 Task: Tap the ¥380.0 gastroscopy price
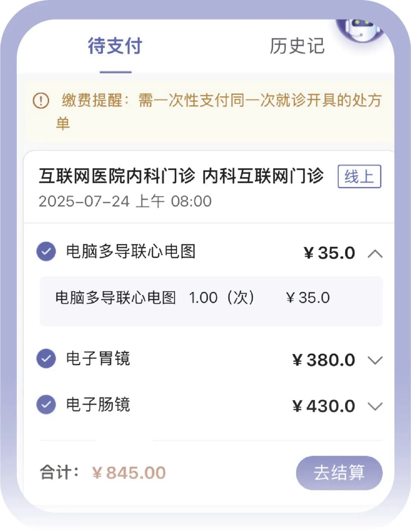click(324, 360)
